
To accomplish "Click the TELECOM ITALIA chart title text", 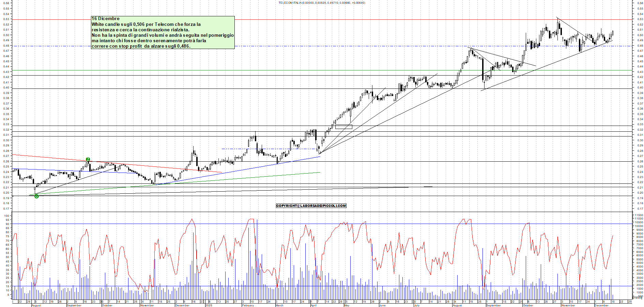I will [322, 3].
